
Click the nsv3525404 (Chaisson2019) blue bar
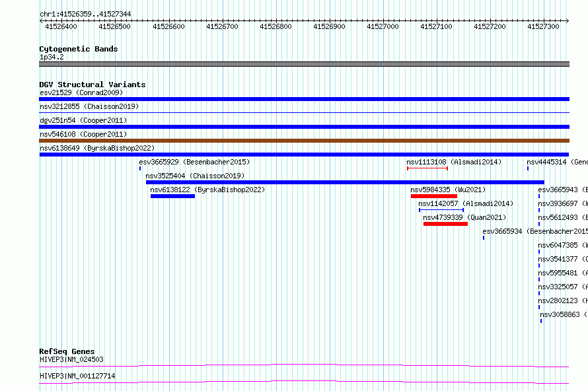[x=345, y=182]
